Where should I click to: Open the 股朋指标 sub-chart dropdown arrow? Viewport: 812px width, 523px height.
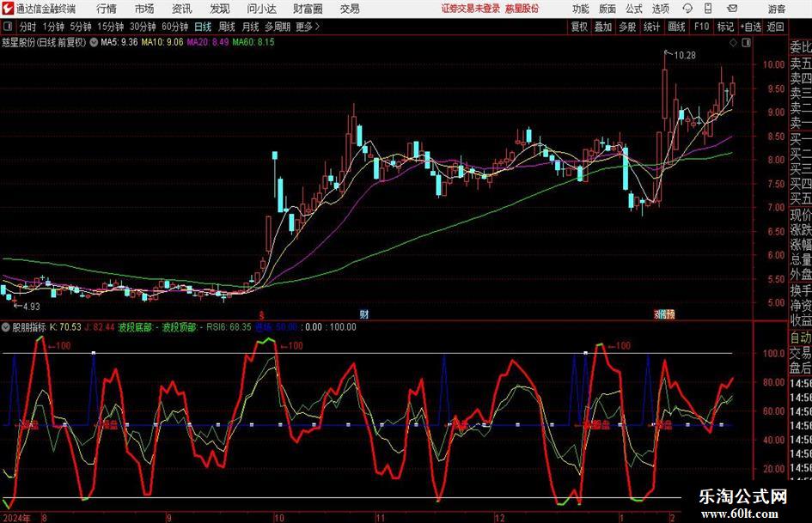[x=6, y=327]
